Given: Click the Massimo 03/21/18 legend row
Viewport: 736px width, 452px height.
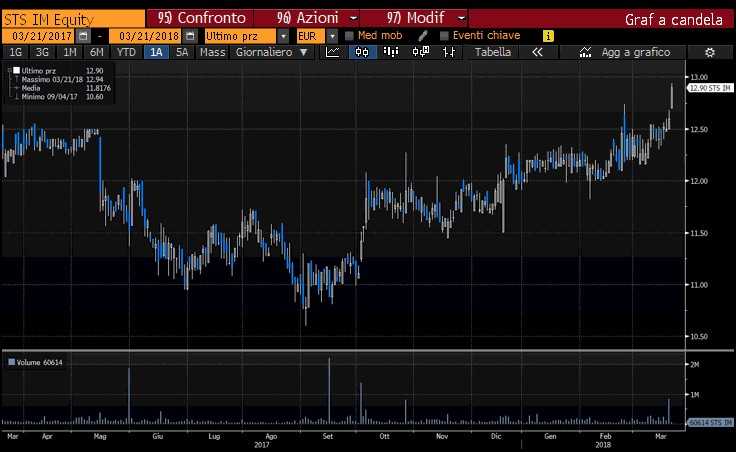Looking at the screenshot, I should [62, 79].
